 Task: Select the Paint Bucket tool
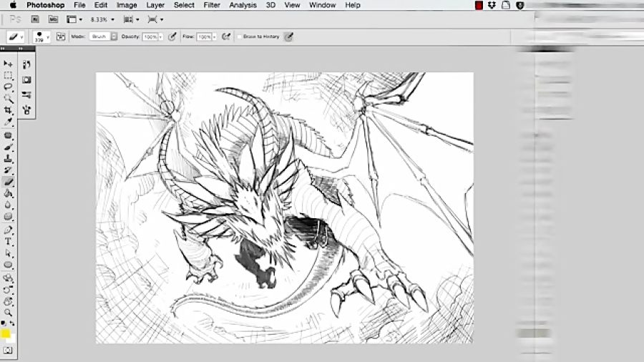point(8,193)
